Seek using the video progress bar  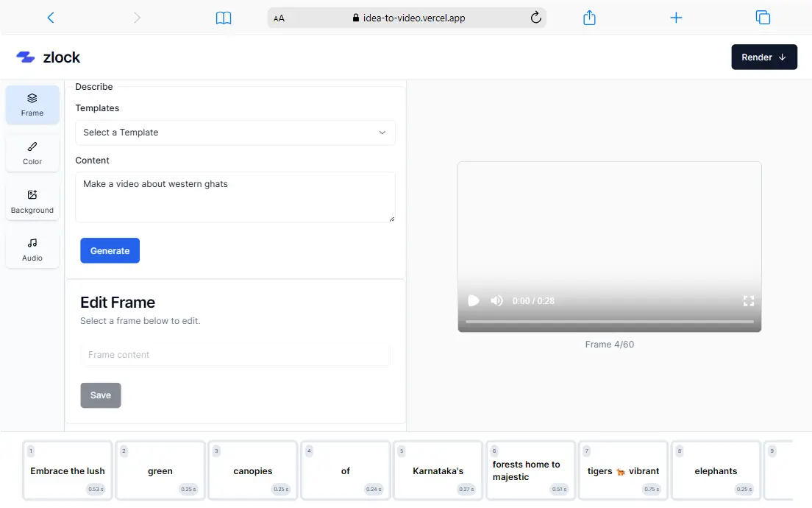pos(609,322)
